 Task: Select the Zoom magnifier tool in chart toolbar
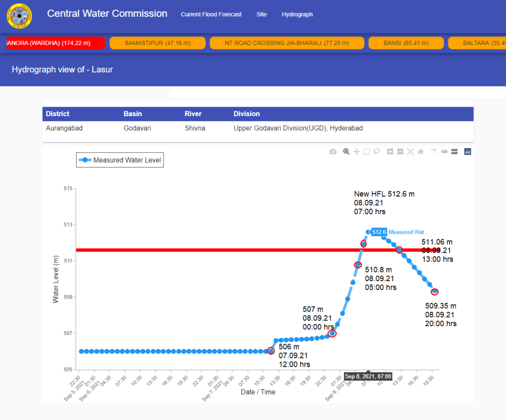pyautogui.click(x=346, y=152)
